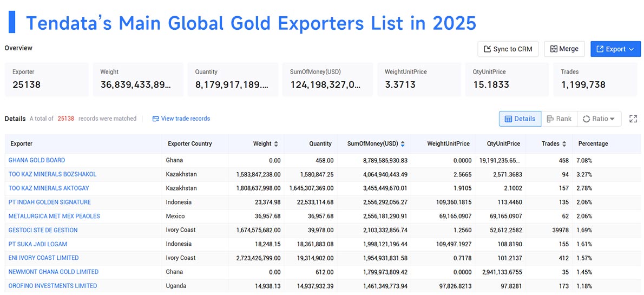Select the 2,723,426,799.00 weight cell

[258, 258]
